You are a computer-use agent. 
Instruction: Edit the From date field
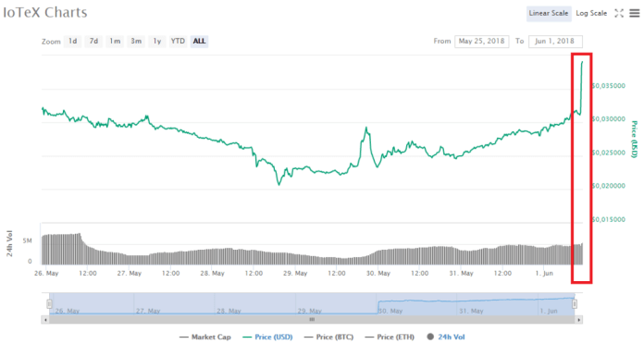click(481, 41)
